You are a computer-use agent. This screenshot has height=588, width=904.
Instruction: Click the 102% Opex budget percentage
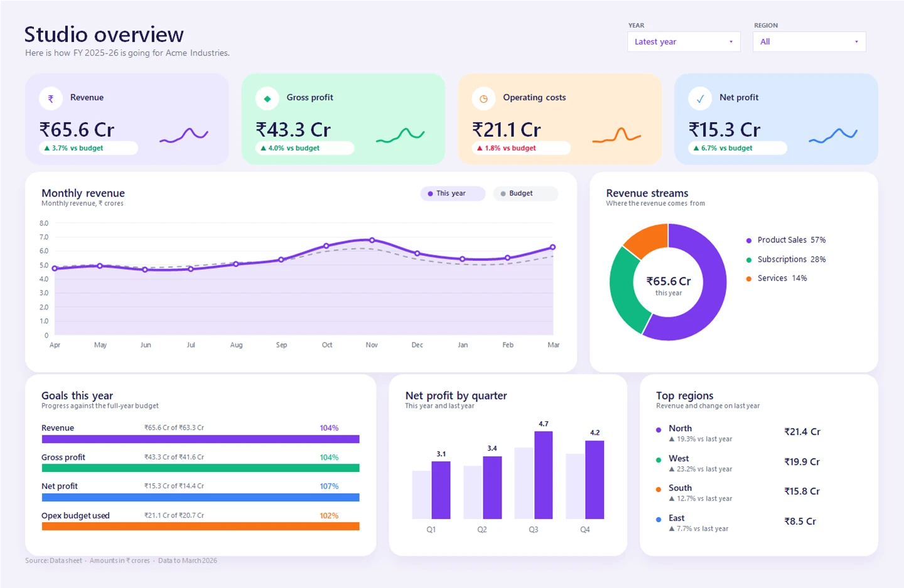(x=329, y=516)
